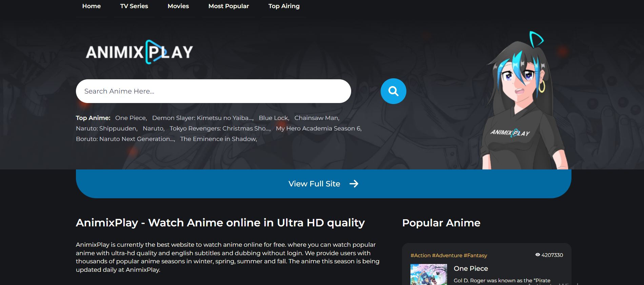644x285 pixels.
Task: Click the #Fantasy tag
Action: 475,256
